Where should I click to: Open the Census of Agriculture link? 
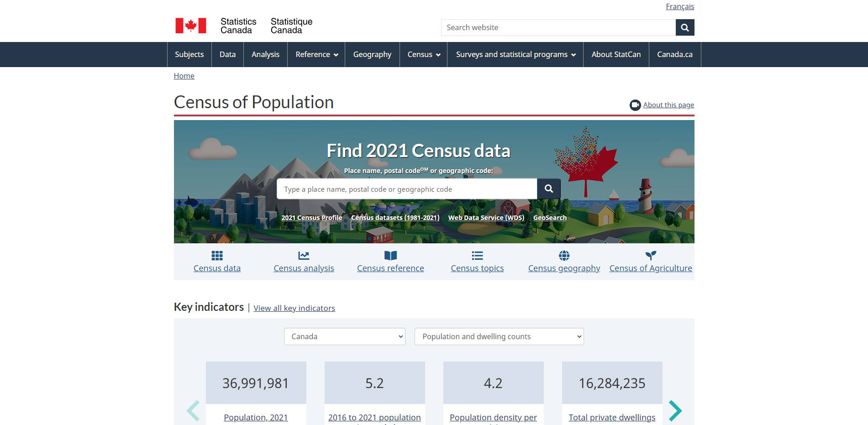coord(651,268)
